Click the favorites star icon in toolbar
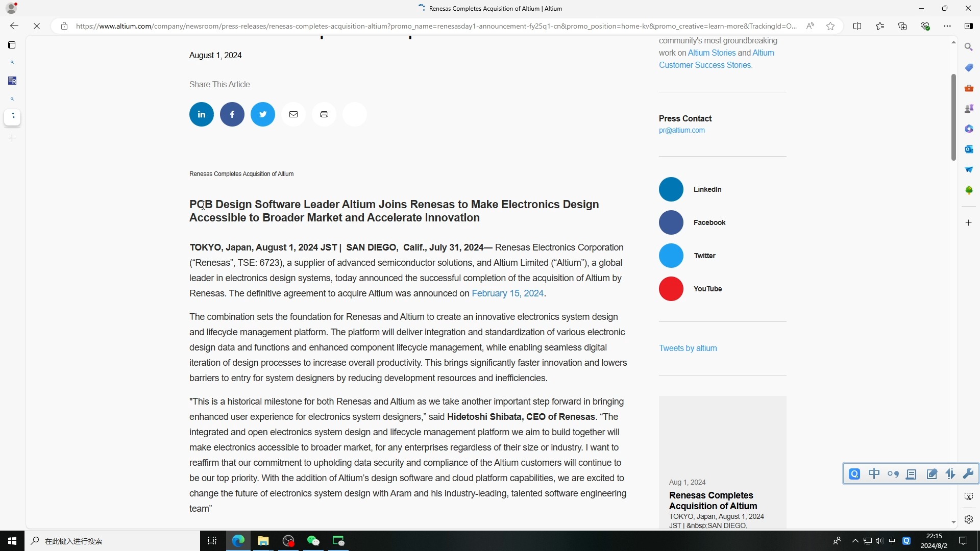This screenshot has height=551, width=980. 831,26
